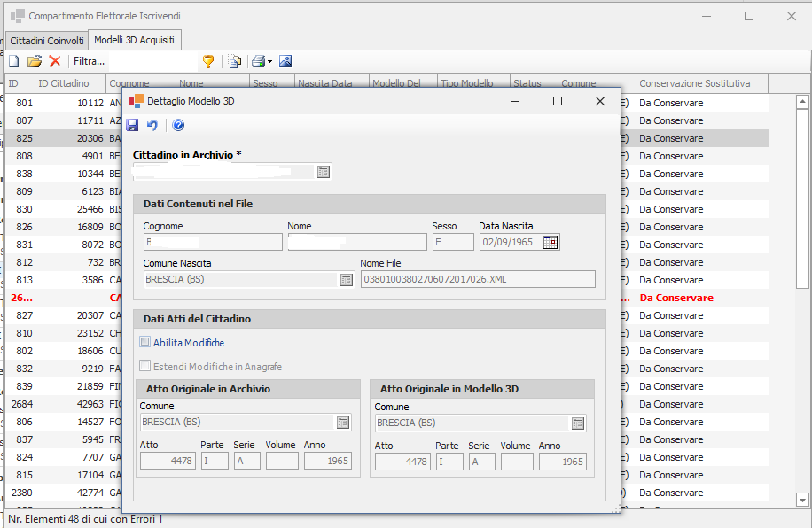Open Comune Nascita lookup button
This screenshot has width=812, height=528.
[x=346, y=279]
